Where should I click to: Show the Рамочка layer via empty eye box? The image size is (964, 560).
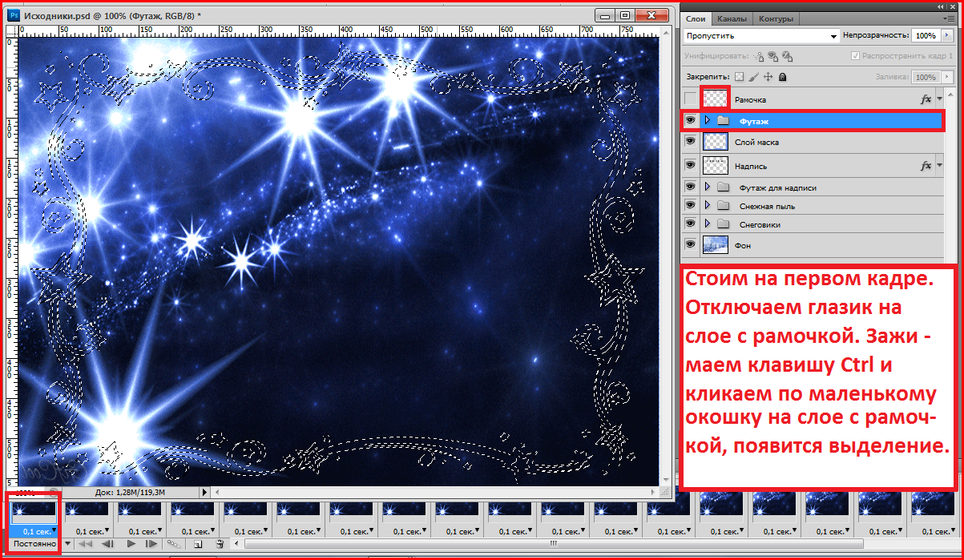(690, 99)
